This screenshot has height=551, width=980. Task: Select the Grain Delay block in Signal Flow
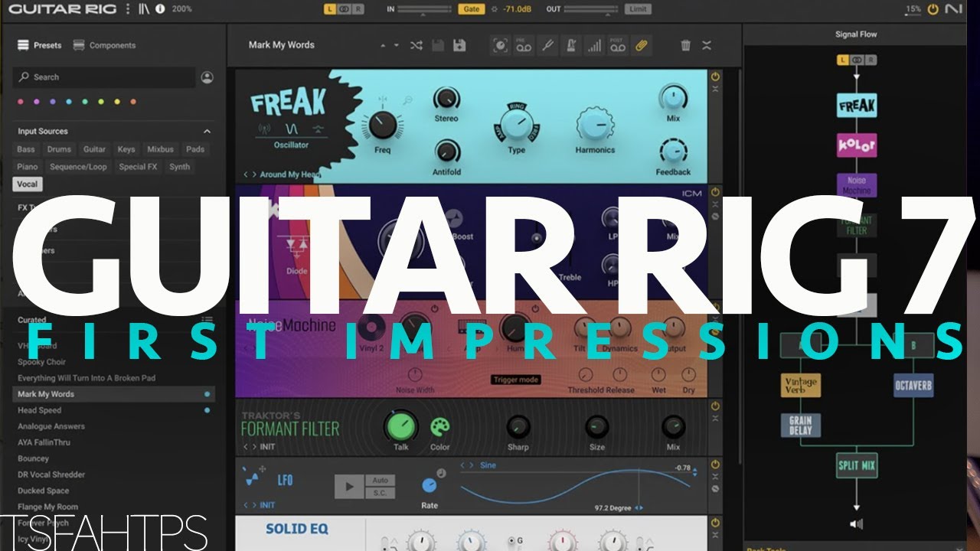801,425
